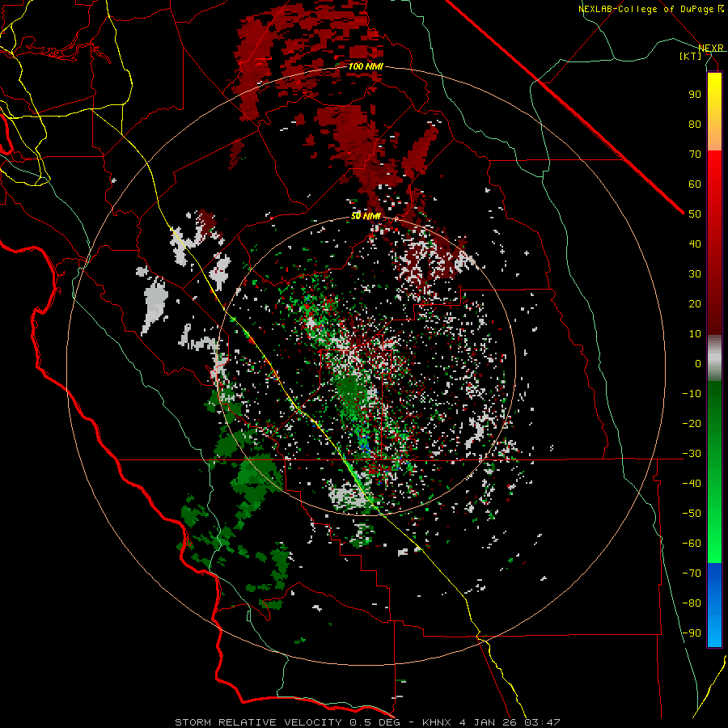Click the "KHNX" radar site identifier
Screen dimensions: 728x728
tap(438, 722)
